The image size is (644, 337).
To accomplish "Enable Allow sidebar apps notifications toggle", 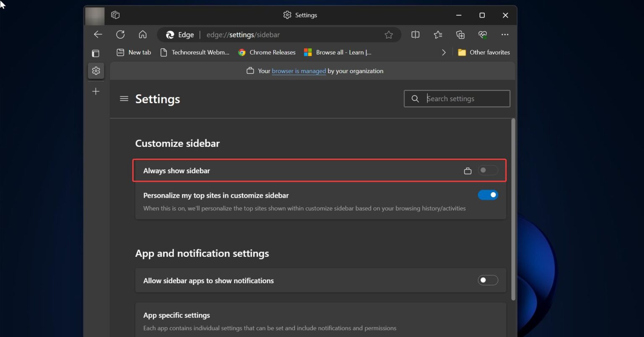I will [x=488, y=280].
